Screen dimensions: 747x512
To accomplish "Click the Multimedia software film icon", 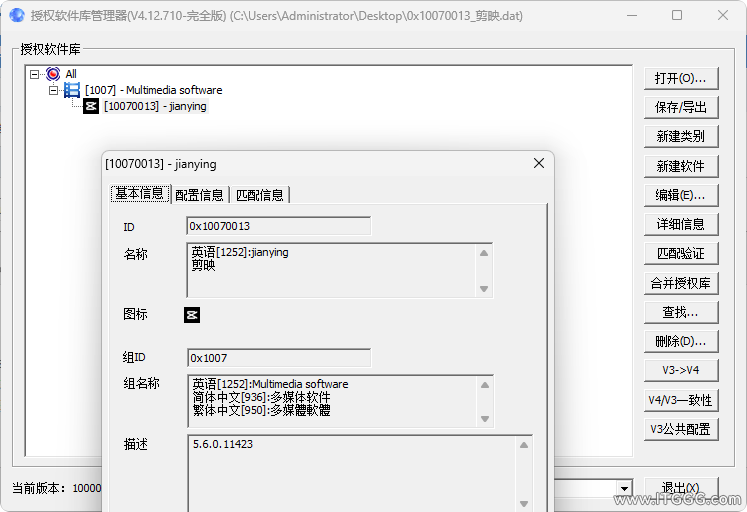I will (x=72, y=90).
